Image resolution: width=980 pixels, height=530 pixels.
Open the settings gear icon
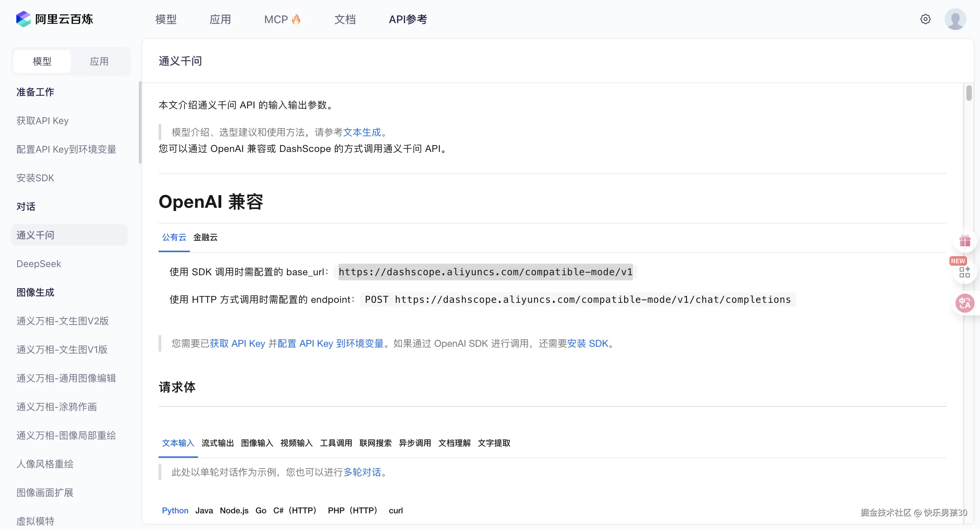pos(925,19)
